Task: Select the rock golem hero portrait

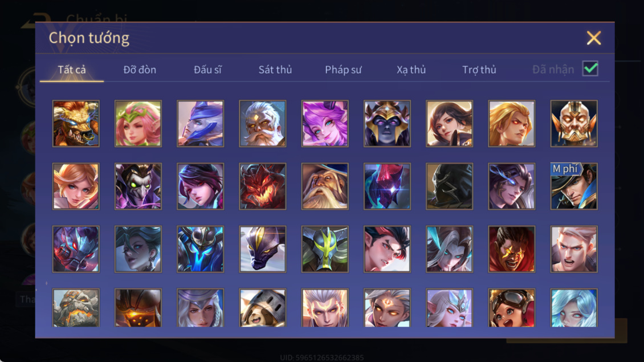Action: tap(76, 308)
